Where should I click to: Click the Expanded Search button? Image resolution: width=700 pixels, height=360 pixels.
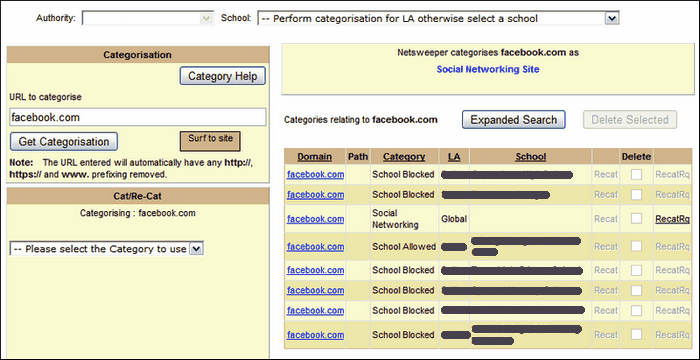513,120
